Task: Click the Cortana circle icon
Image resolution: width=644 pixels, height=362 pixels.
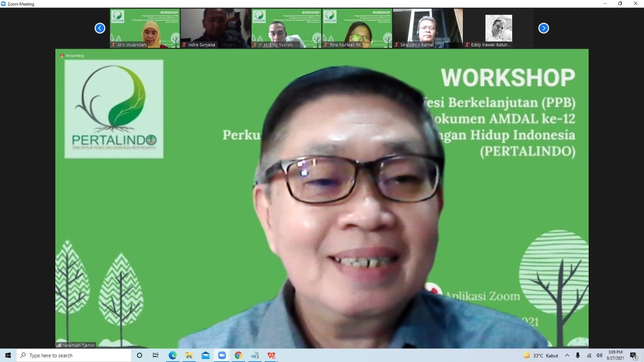Action: pyautogui.click(x=139, y=355)
